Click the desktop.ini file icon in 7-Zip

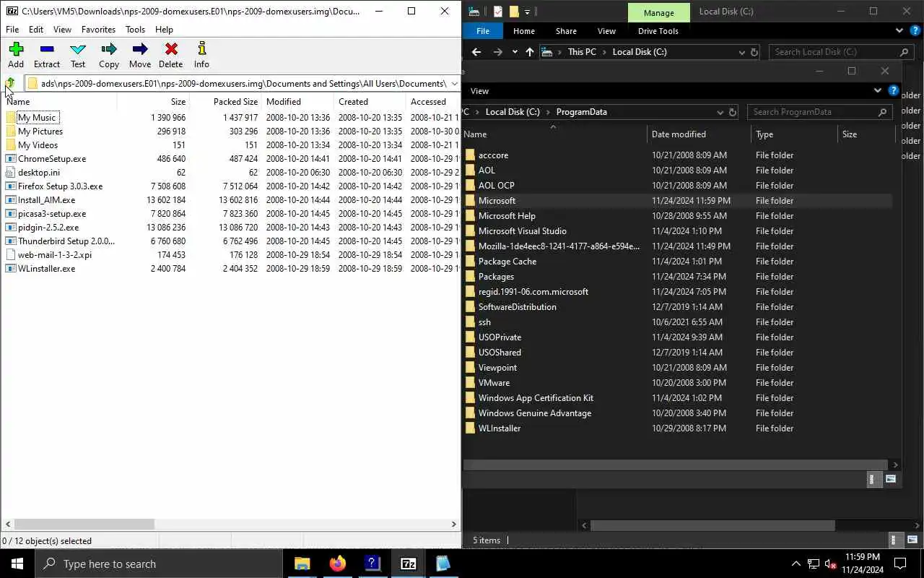[x=11, y=172]
